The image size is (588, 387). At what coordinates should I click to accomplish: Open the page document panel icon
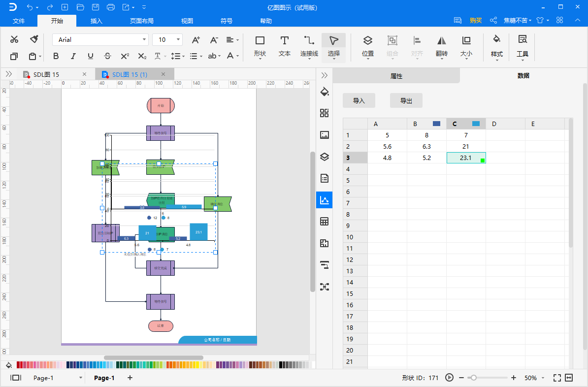point(325,178)
